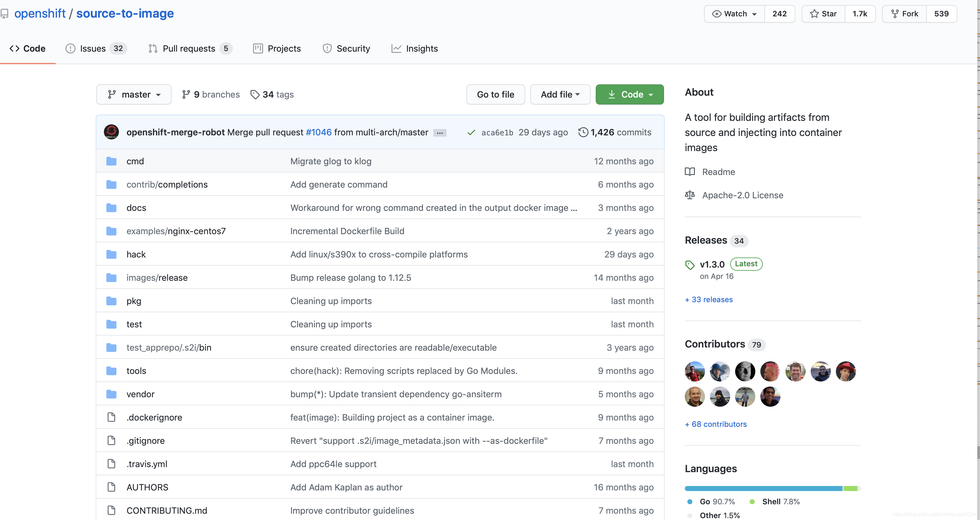
Task: Open the 'Add ppc64le support' commit message
Action: coord(333,464)
